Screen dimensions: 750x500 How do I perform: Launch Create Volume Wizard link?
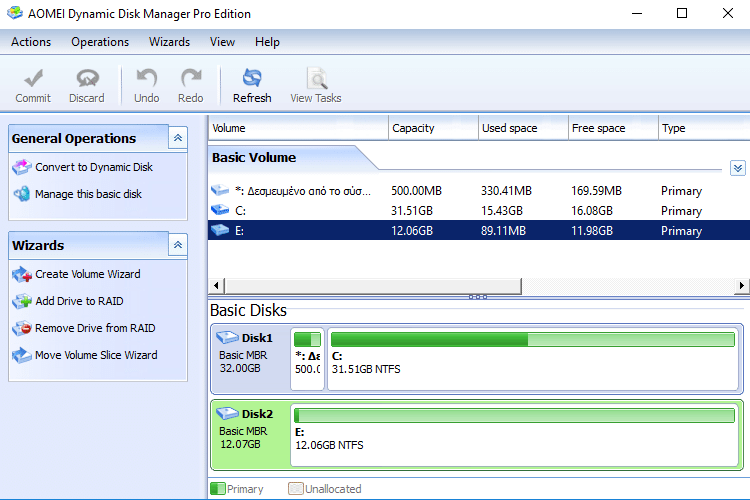click(x=88, y=274)
